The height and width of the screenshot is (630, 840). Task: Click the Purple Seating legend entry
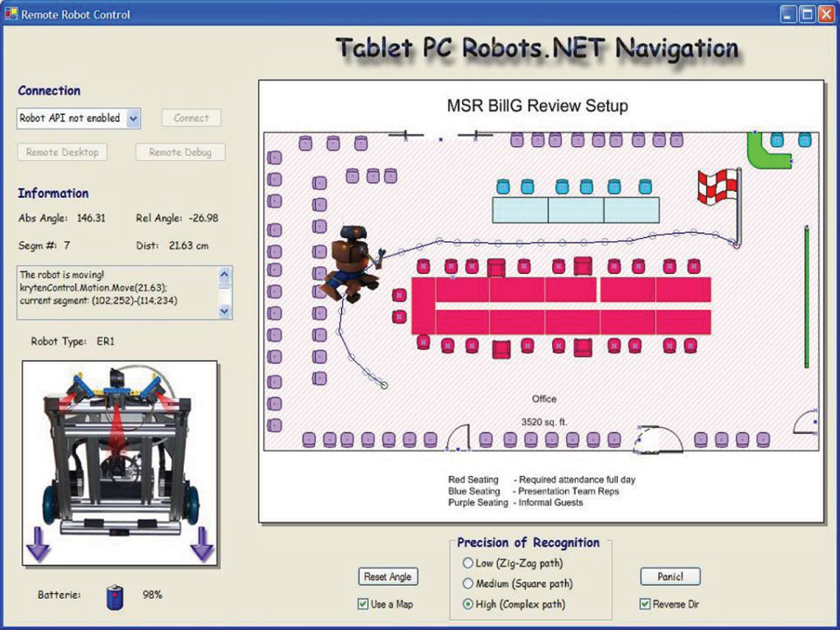click(x=515, y=503)
